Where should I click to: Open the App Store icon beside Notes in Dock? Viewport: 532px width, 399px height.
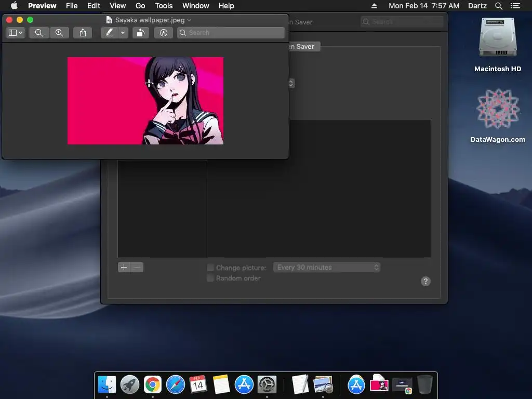click(244, 384)
